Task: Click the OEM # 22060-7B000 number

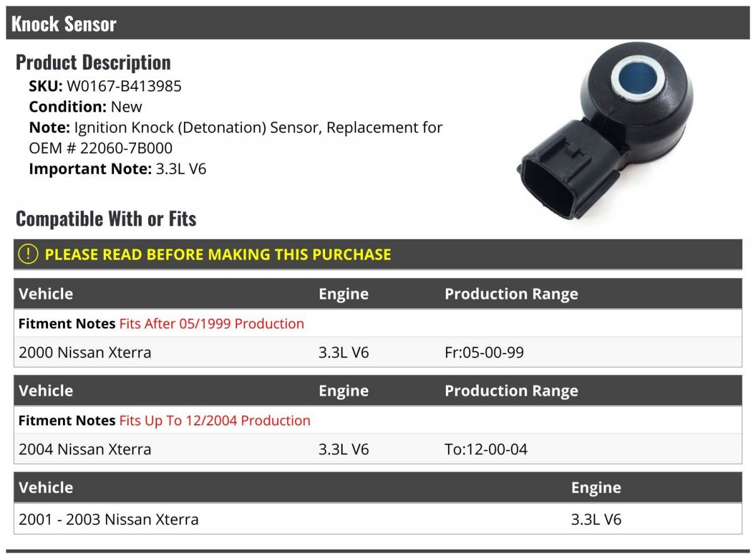Action: pos(101,149)
